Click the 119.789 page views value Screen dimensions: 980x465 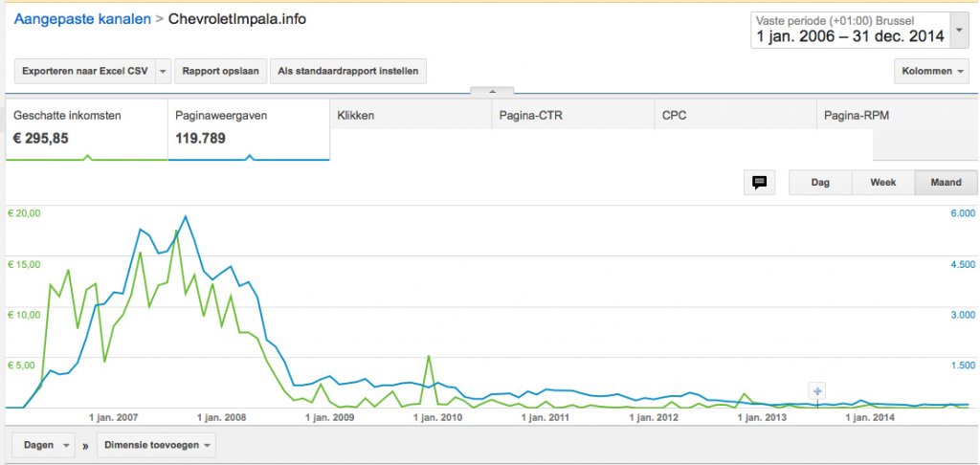[x=200, y=138]
